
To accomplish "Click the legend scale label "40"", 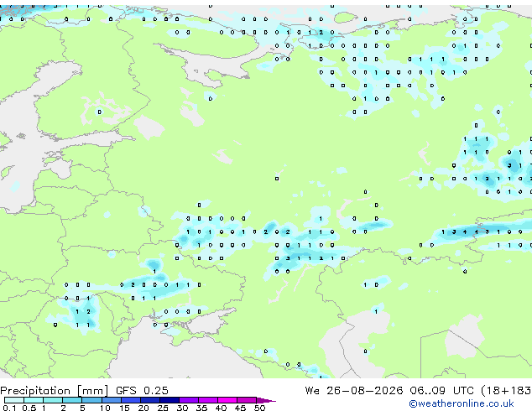I will [x=221, y=408].
